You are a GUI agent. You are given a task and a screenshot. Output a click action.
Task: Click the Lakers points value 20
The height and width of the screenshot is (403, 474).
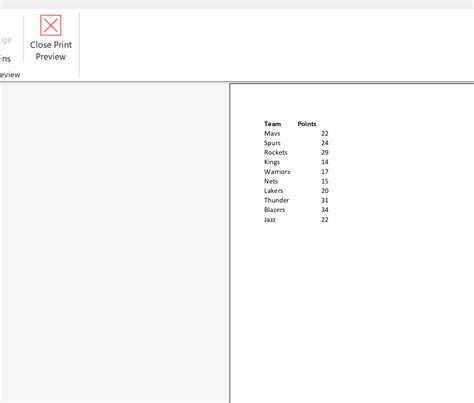[325, 191]
